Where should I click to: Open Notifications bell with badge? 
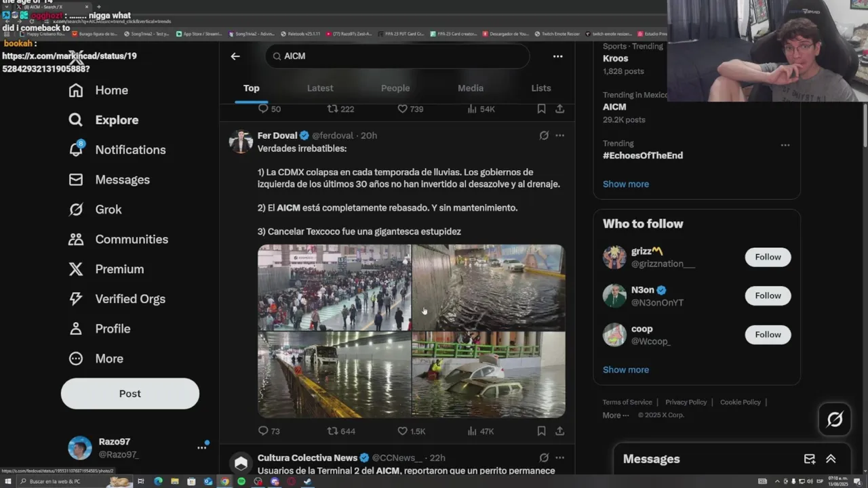pos(117,150)
